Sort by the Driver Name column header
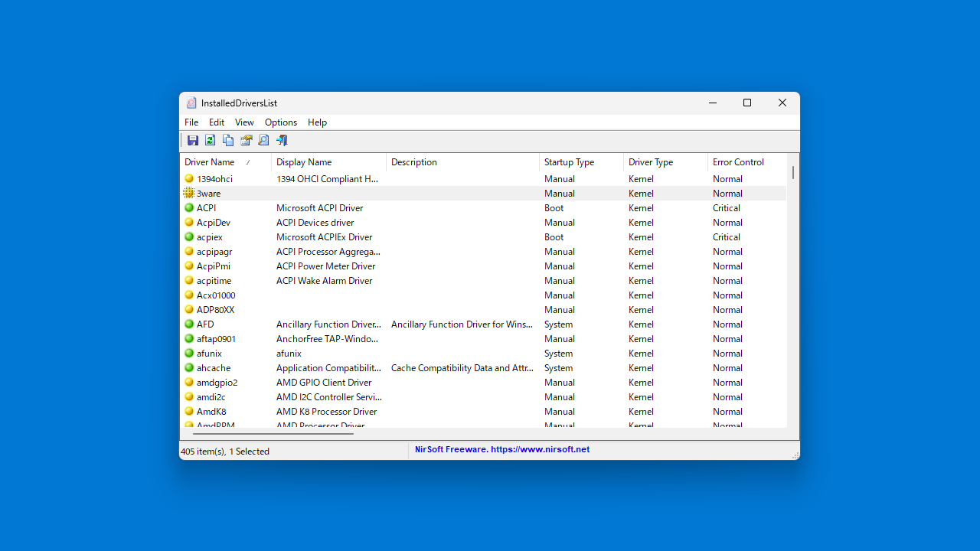The width and height of the screenshot is (980, 551). pos(226,162)
